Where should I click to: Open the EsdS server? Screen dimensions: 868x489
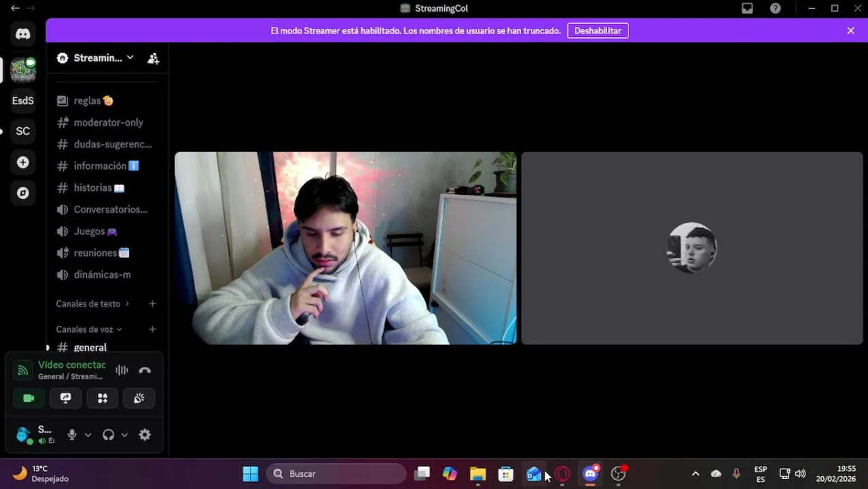pyautogui.click(x=22, y=101)
